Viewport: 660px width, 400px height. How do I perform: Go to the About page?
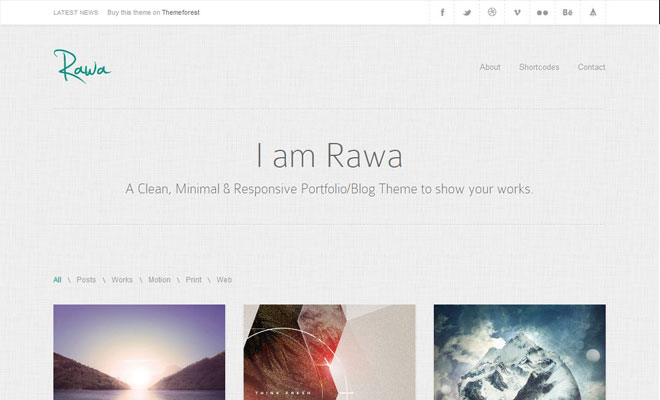pos(490,67)
